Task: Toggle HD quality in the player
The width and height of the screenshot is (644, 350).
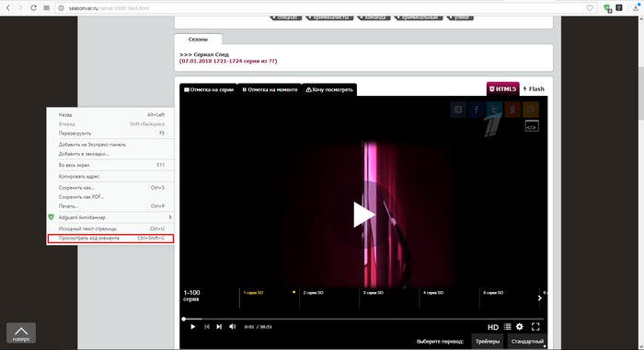Action: (x=493, y=327)
